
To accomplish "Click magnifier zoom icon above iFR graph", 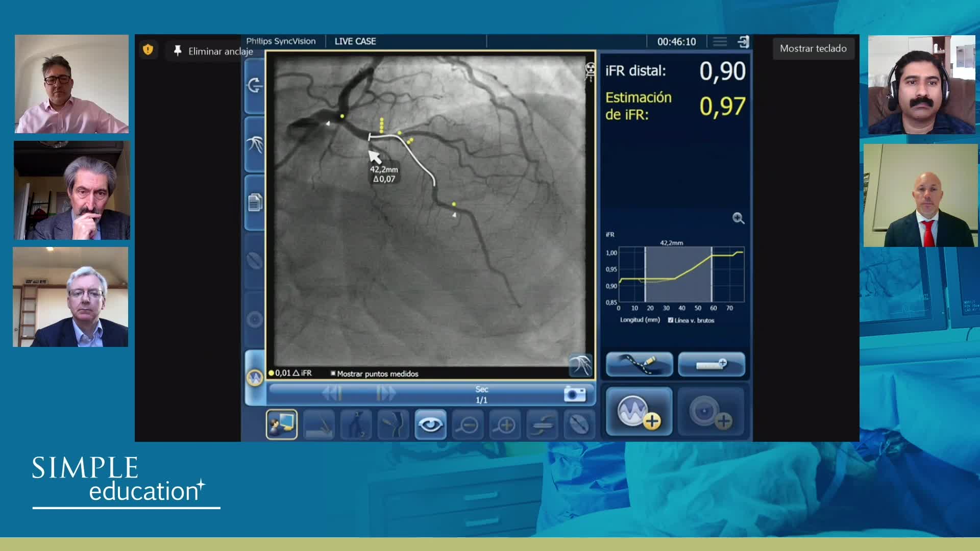I will point(738,218).
